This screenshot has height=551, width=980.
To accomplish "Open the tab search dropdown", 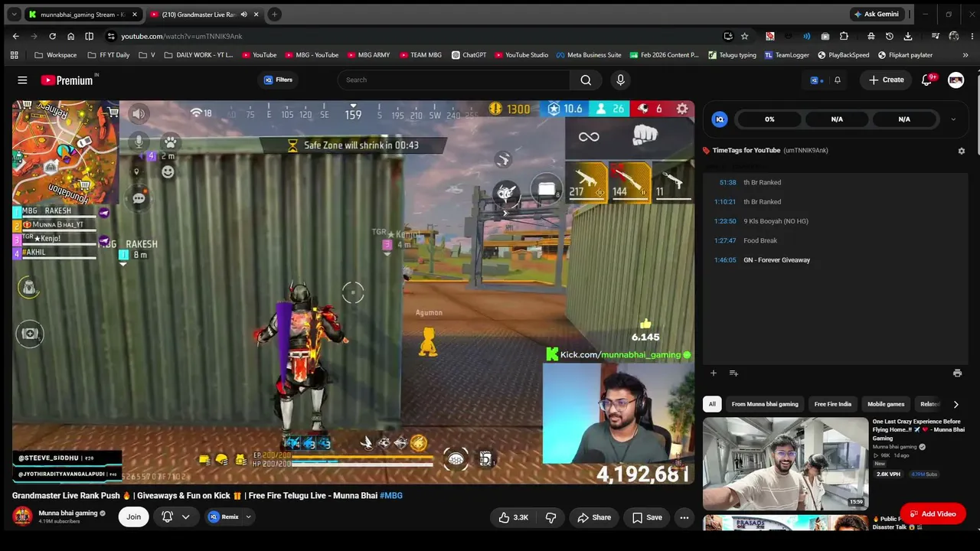I will [14, 15].
